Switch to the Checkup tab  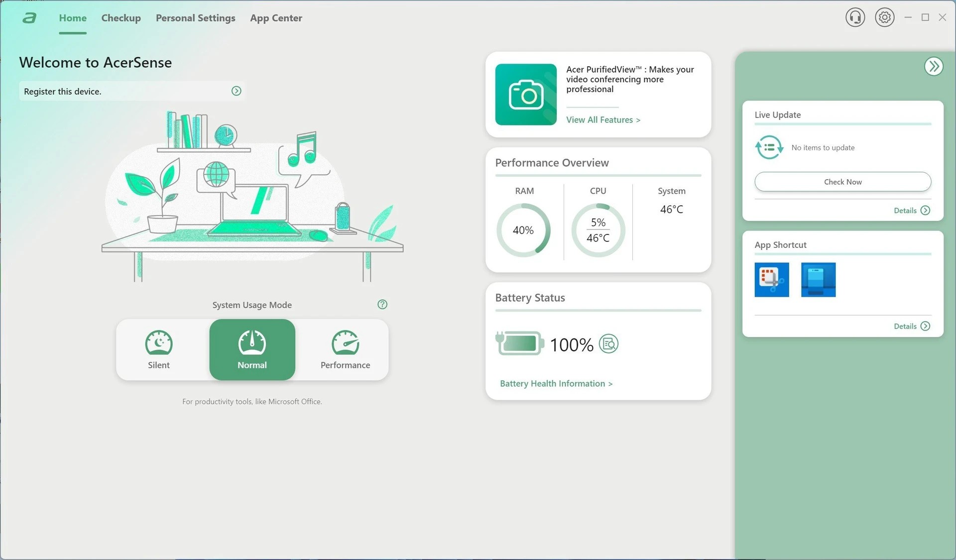click(121, 18)
